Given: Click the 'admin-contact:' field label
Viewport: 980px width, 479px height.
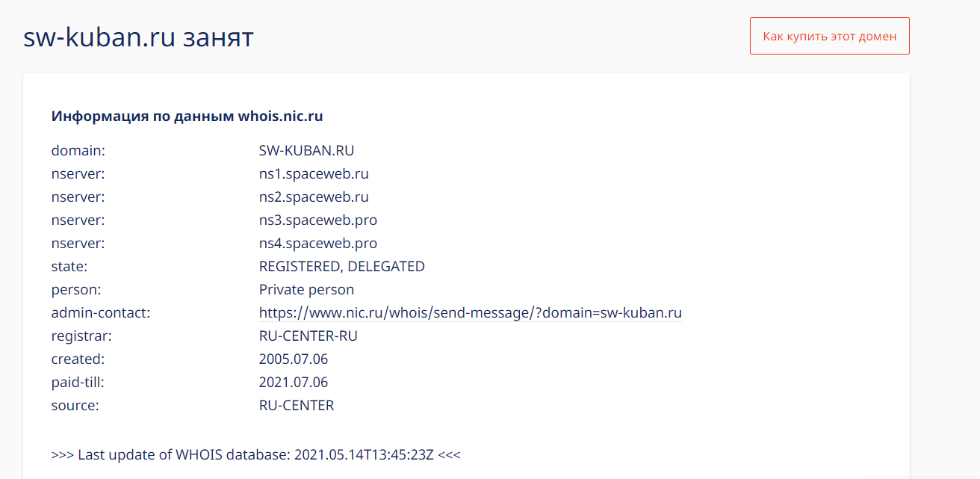Looking at the screenshot, I should coord(101,312).
